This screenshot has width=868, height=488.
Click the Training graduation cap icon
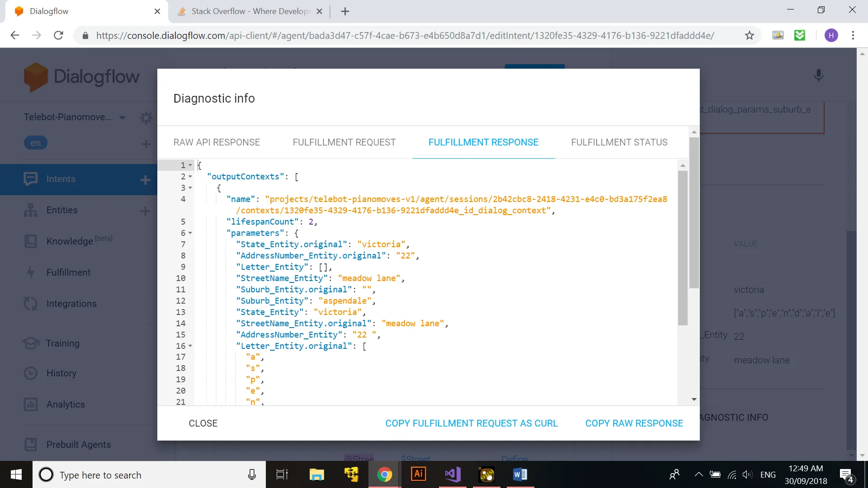tap(30, 343)
